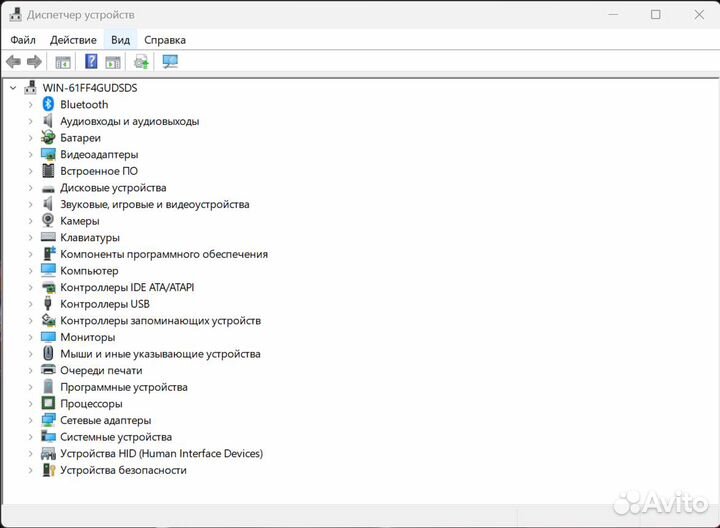Expand the Видеоадаптеры category
This screenshot has width=720, height=528.
coord(30,155)
